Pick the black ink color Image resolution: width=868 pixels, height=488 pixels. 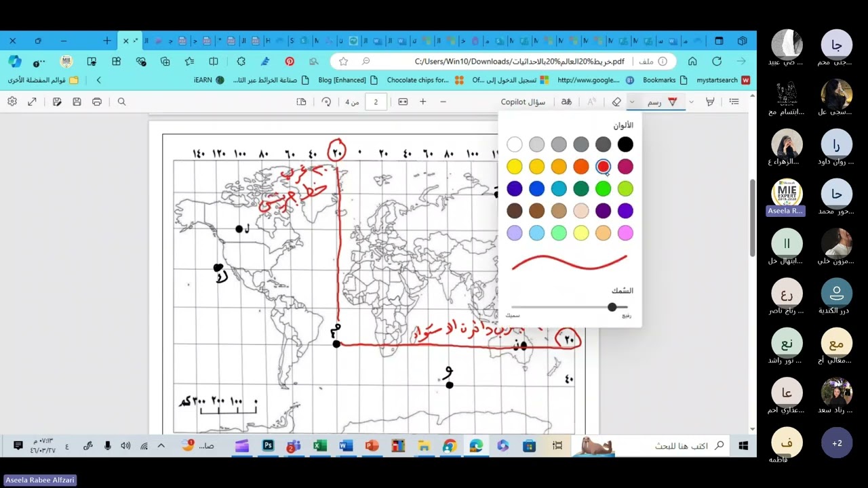625,144
